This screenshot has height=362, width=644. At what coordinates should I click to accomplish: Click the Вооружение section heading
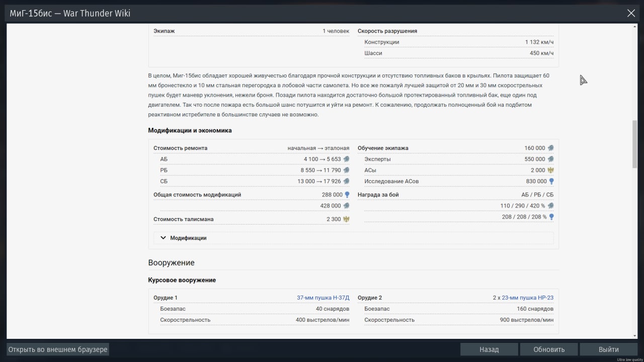pos(171,263)
